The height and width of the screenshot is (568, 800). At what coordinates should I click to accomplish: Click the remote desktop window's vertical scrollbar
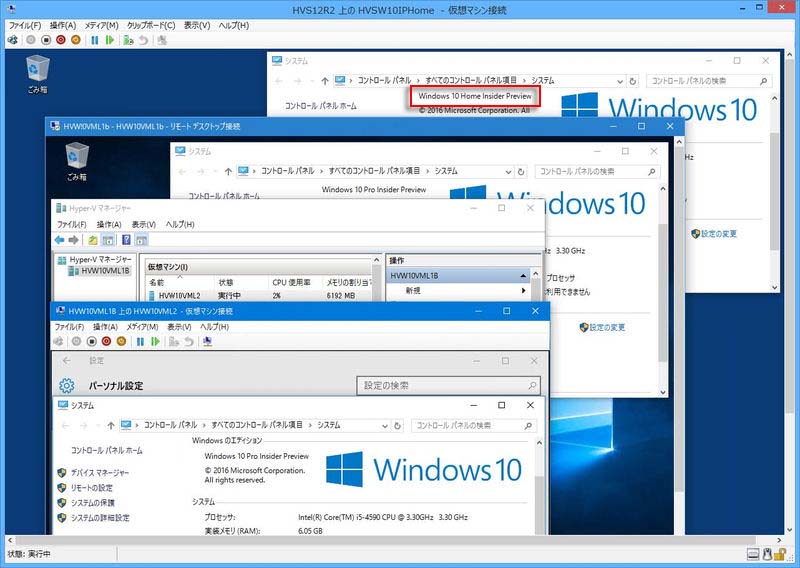[x=679, y=319]
